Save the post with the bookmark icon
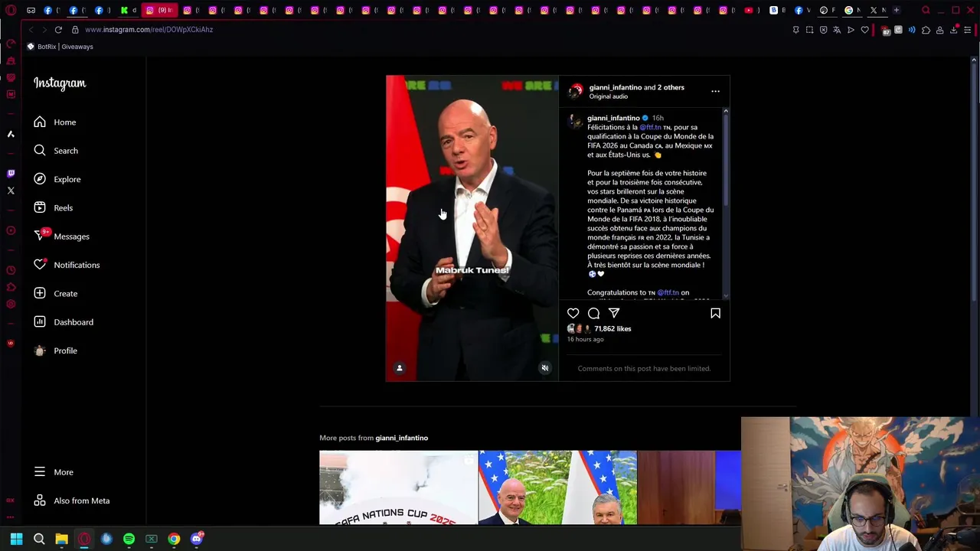Viewport: 980px width, 551px height. coord(715,313)
